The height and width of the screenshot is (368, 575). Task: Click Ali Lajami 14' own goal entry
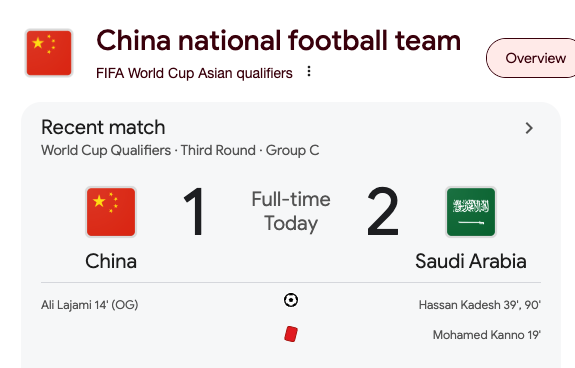89,305
